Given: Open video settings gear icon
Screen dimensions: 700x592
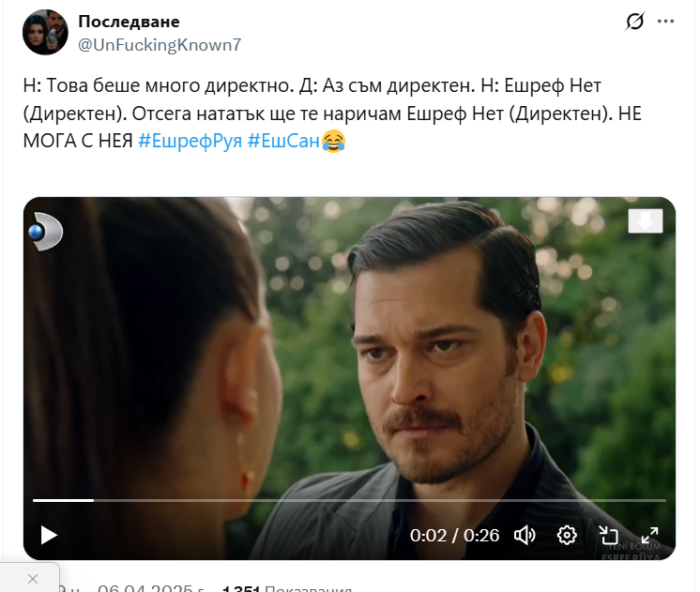Looking at the screenshot, I should 567,535.
